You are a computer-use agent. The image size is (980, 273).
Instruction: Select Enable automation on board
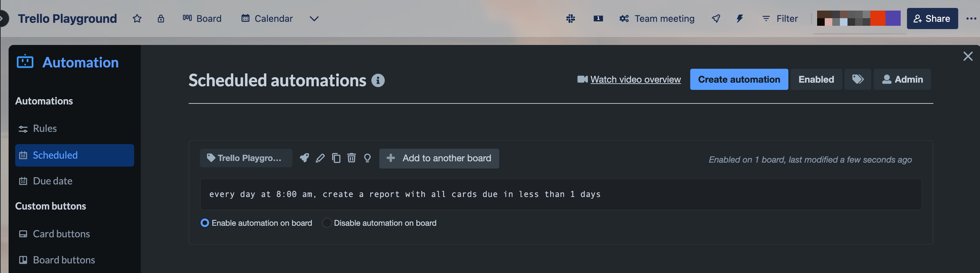pyautogui.click(x=205, y=223)
